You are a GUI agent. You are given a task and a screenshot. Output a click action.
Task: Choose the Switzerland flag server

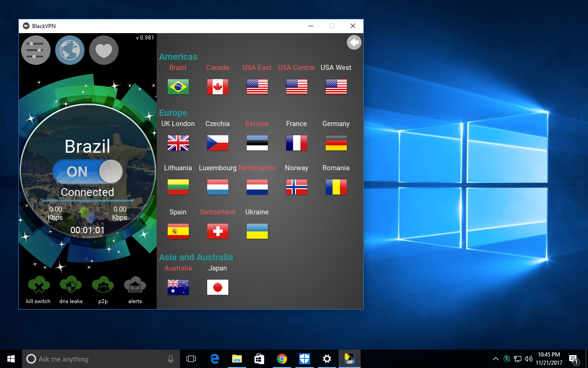(218, 231)
